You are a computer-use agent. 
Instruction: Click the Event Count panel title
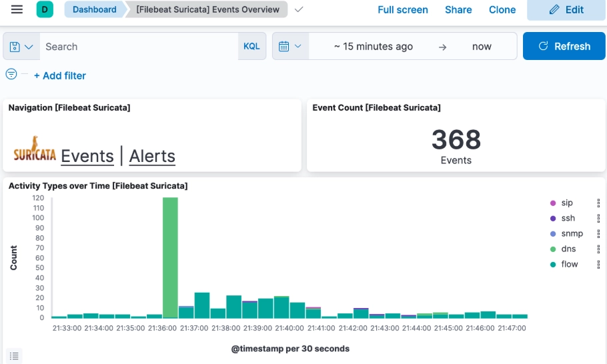[x=376, y=108]
